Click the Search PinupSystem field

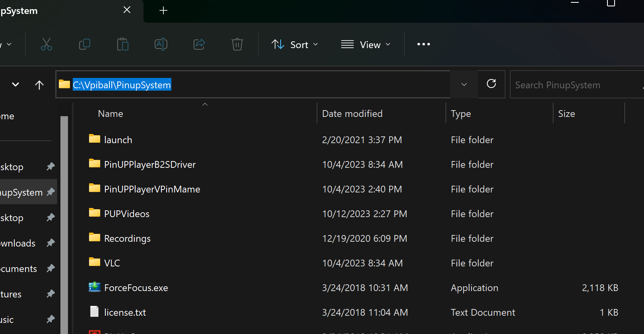coord(576,85)
